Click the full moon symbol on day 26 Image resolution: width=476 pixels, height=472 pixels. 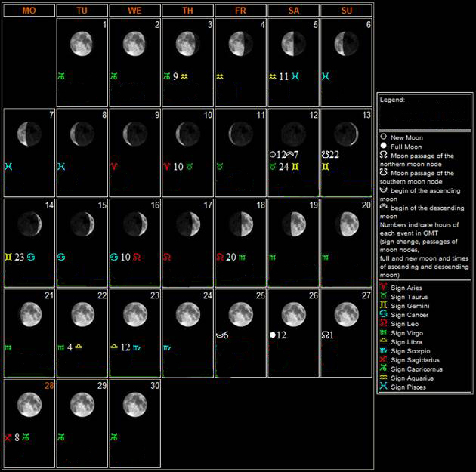(273, 335)
